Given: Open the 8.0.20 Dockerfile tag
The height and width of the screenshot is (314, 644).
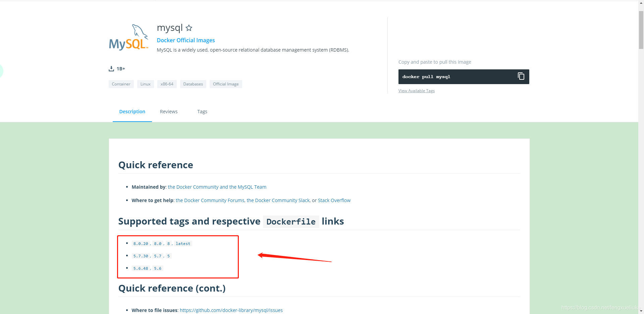Looking at the screenshot, I should [x=141, y=244].
